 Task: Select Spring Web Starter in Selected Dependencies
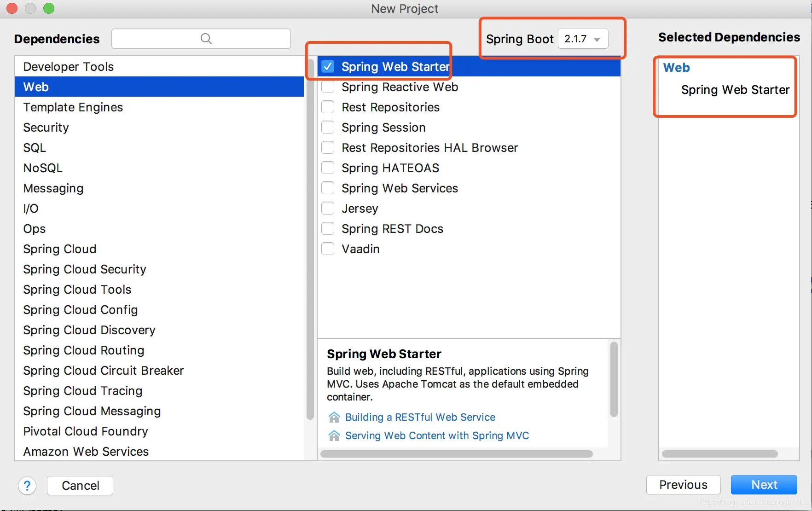[735, 90]
